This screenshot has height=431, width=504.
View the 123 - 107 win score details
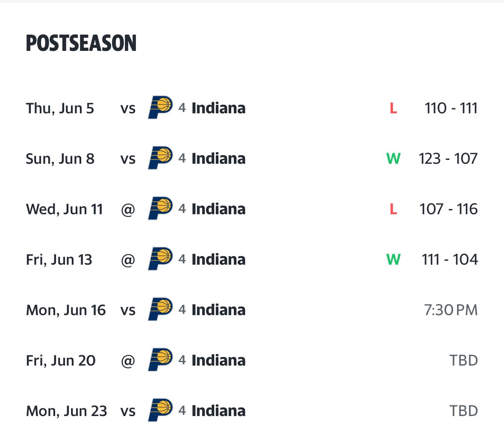click(448, 159)
